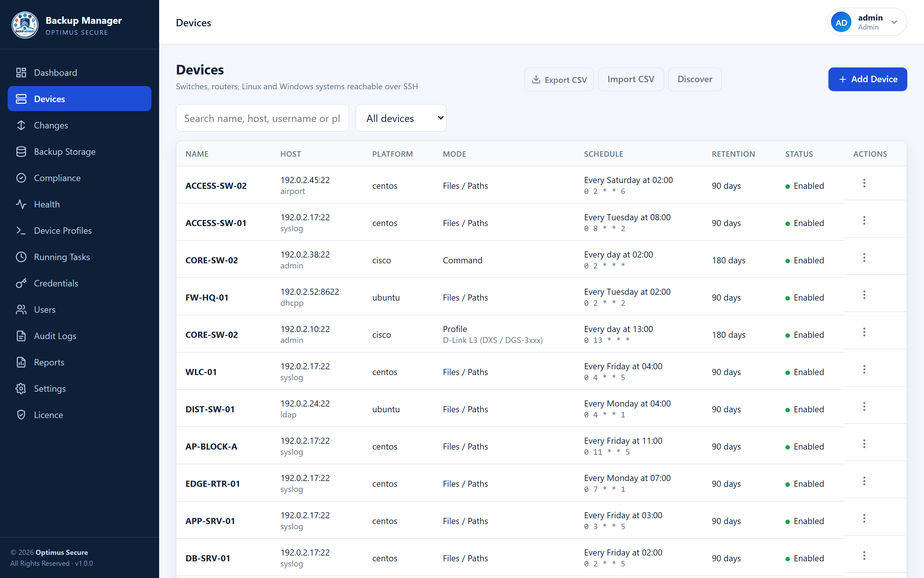924x578 pixels.
Task: Click host 192.0.2.52:8622
Action: click(310, 292)
